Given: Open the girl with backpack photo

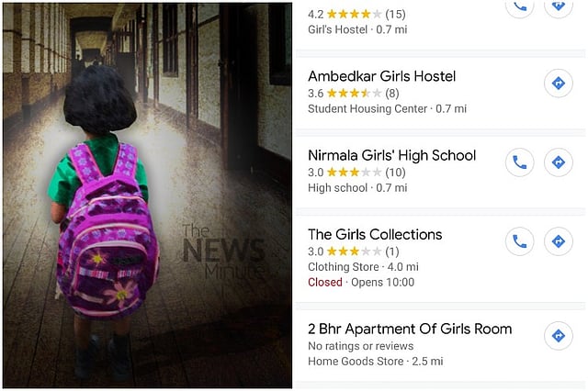Looking at the screenshot, I should coord(147,195).
